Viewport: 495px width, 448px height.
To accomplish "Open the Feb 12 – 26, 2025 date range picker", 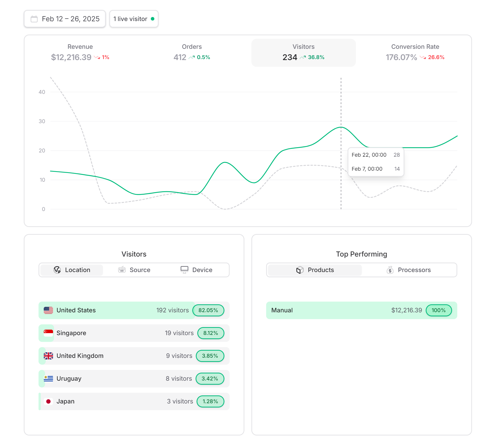I will point(65,19).
